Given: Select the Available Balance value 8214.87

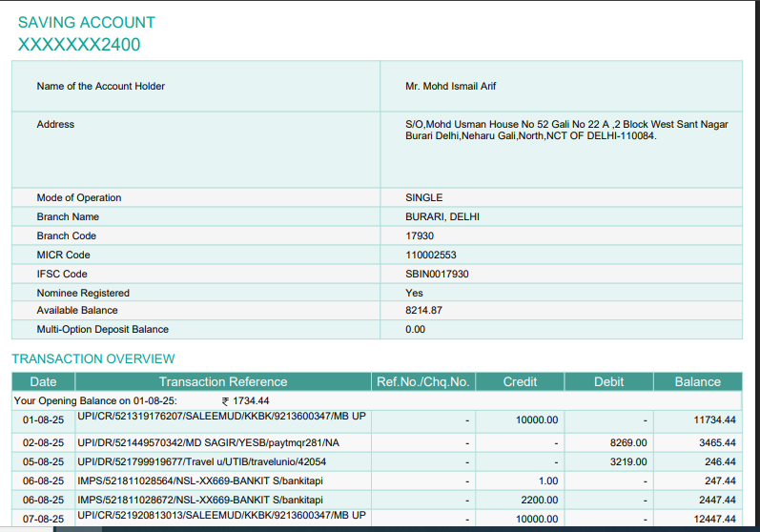Looking at the screenshot, I should [x=424, y=311].
